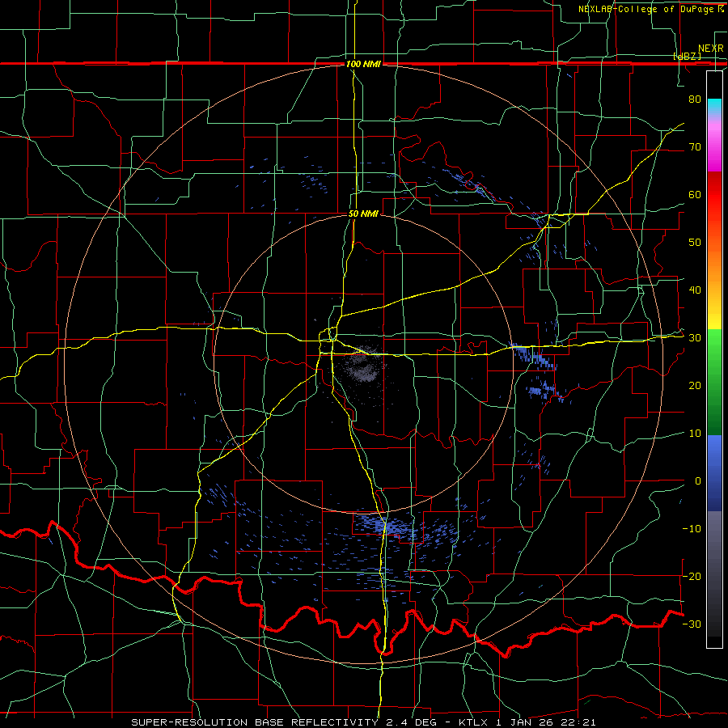
Task: Click the Super-Resolution Base Reflectivity caption
Action: (x=363, y=722)
